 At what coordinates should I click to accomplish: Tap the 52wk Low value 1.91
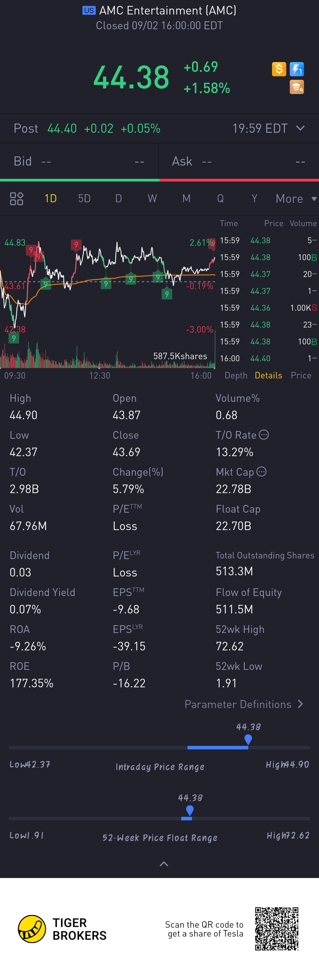pyautogui.click(x=226, y=683)
